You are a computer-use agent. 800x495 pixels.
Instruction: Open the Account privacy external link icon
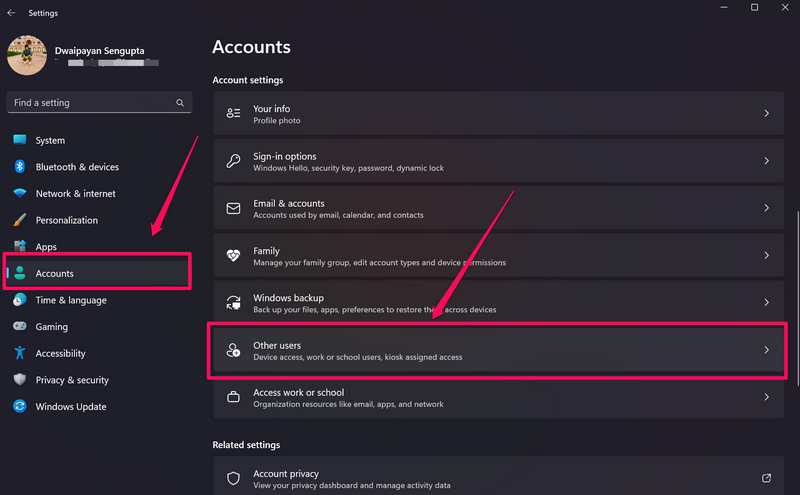click(x=766, y=478)
